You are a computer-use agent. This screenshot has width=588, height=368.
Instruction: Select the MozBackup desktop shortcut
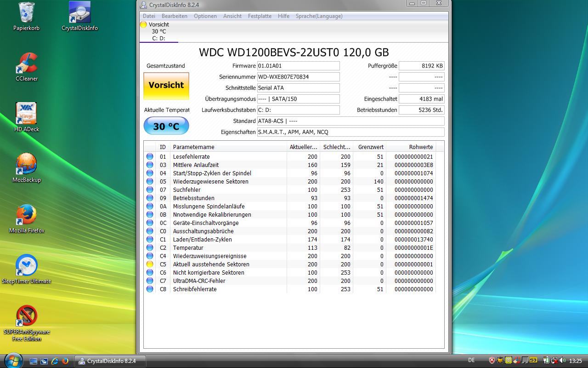coord(27,168)
